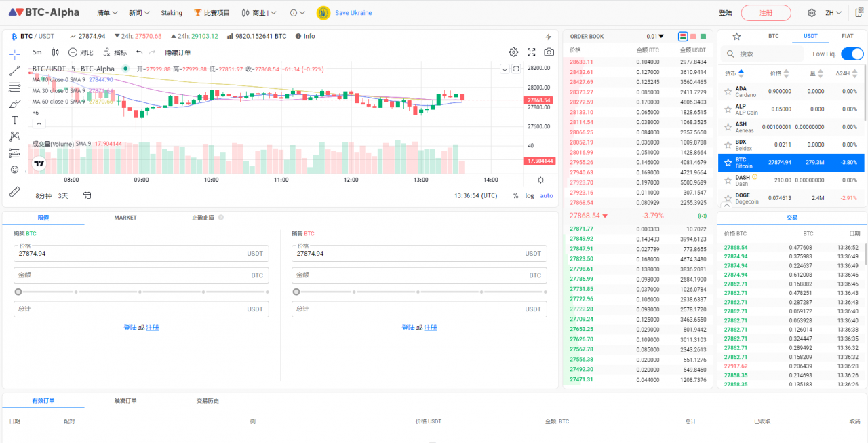Open the emoji icons tool
The height and width of the screenshot is (443, 868).
click(x=15, y=170)
